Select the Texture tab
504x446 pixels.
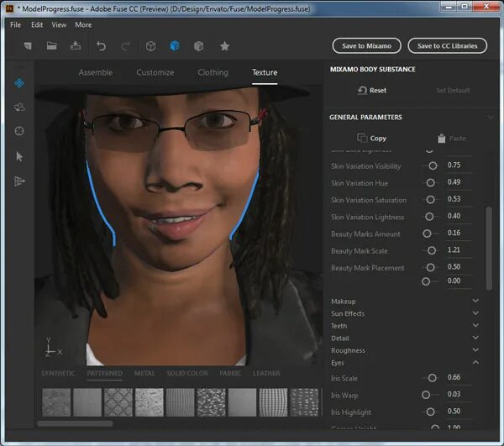coord(265,72)
